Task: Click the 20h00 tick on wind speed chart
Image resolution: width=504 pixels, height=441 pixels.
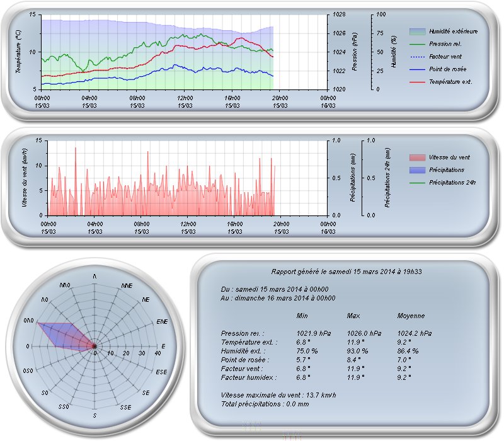Action: click(x=281, y=224)
